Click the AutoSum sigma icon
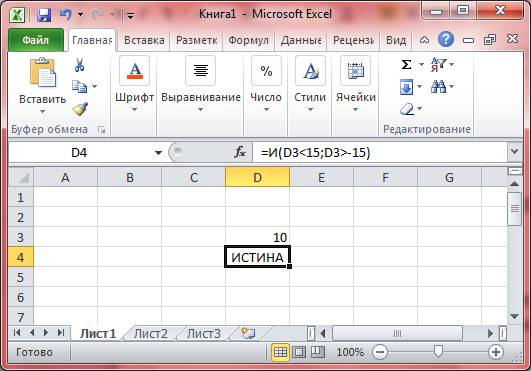The height and width of the screenshot is (371, 531). tap(406, 64)
